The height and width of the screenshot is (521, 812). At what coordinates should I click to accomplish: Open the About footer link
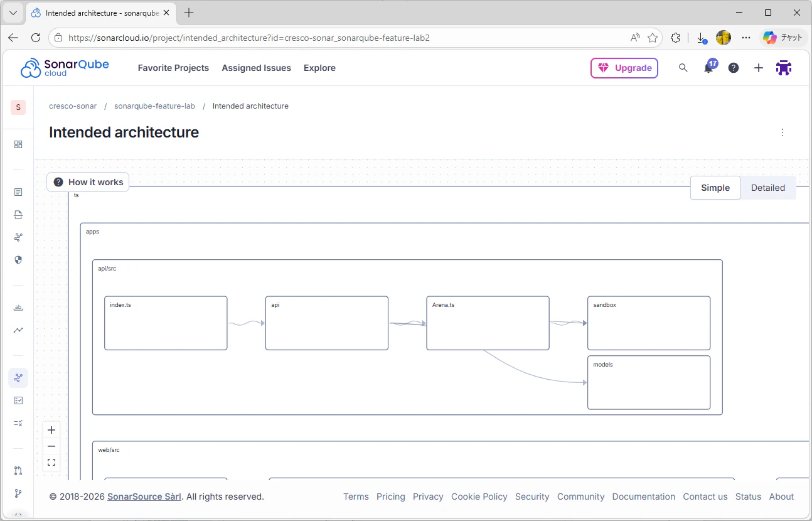[781, 497]
